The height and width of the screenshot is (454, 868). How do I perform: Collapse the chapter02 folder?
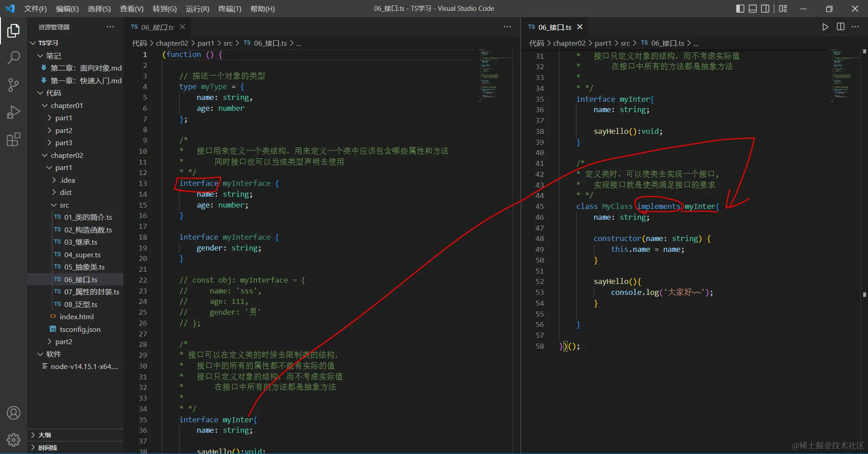75,155
